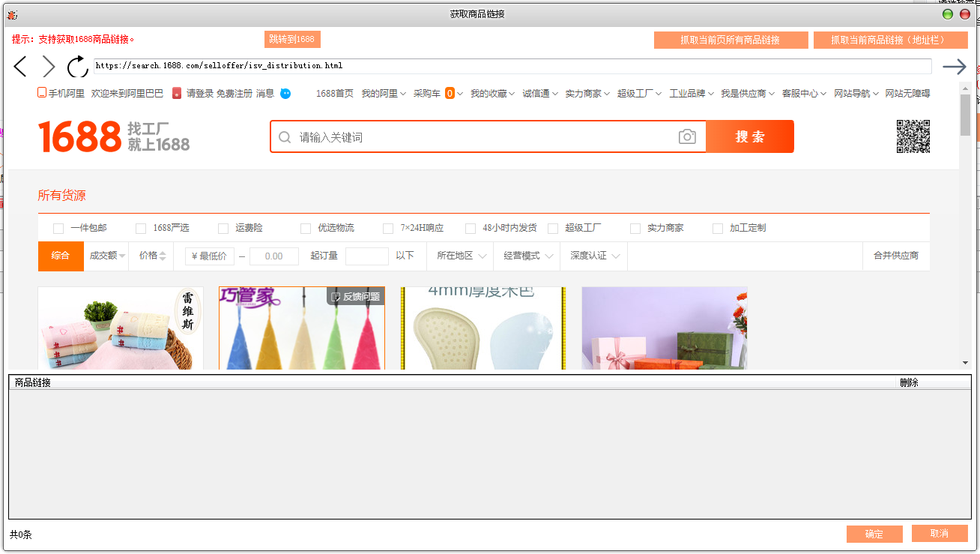Click the vertical scrollbar thumb
Viewport: 980px width, 554px height.
pyautogui.click(x=965, y=115)
